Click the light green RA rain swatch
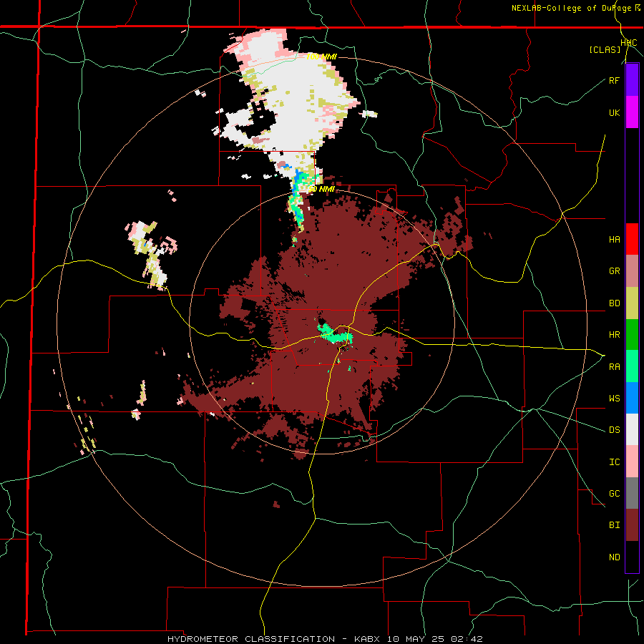The width and height of the screenshot is (644, 644). 632,366
